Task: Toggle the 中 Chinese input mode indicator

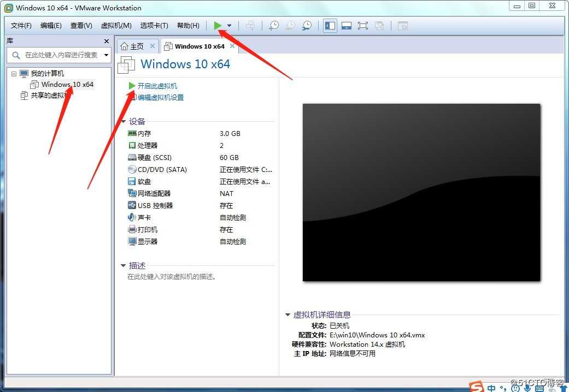Action: (x=491, y=388)
